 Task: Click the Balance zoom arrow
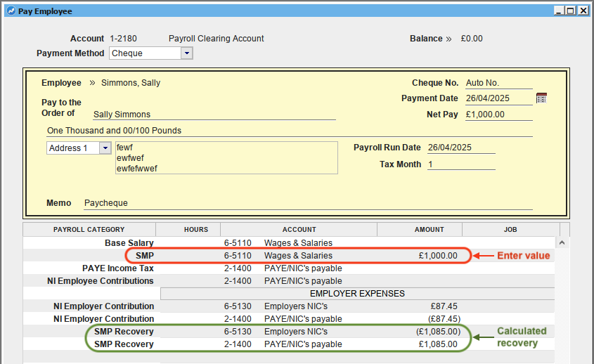coord(448,39)
